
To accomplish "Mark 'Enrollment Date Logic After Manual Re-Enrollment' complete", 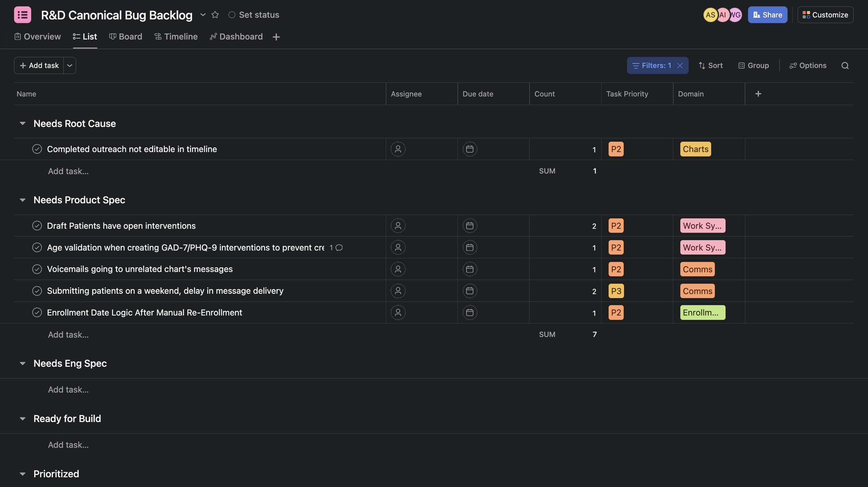I will point(37,312).
